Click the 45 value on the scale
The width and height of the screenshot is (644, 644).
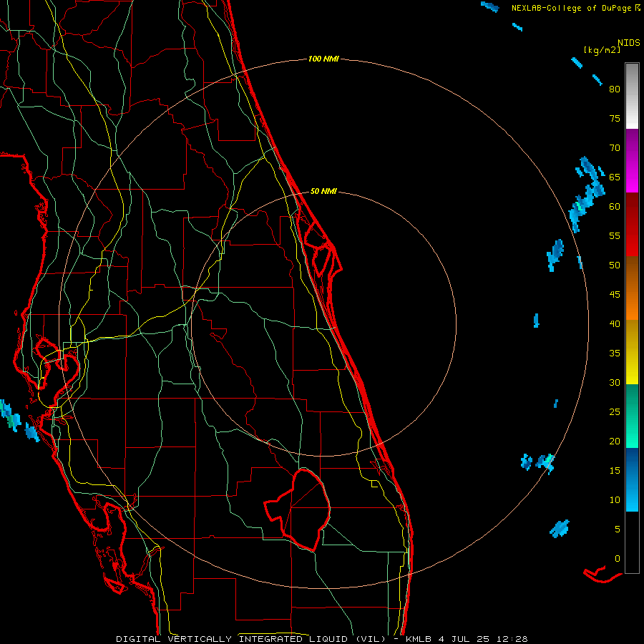pos(615,295)
